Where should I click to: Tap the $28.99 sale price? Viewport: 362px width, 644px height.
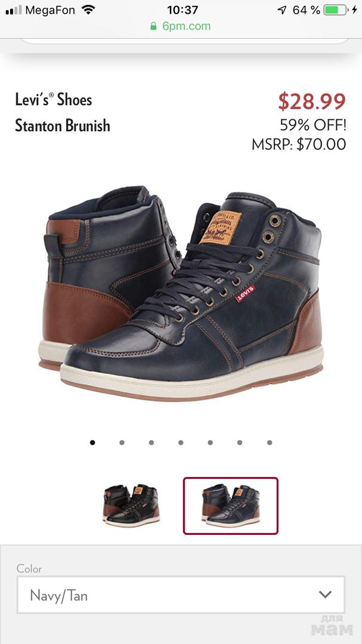click(x=312, y=101)
